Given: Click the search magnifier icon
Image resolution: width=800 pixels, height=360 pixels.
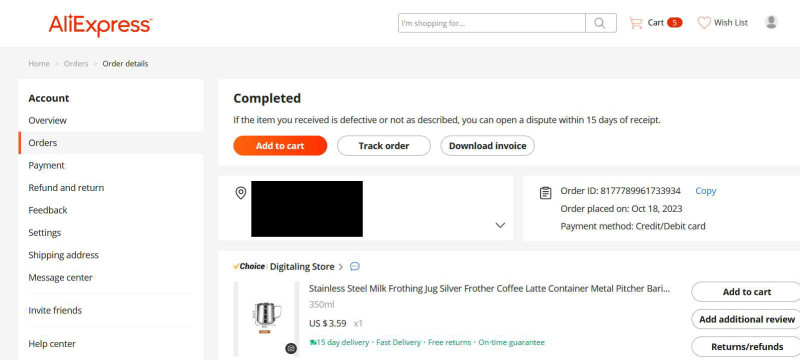Looking at the screenshot, I should click(x=600, y=23).
